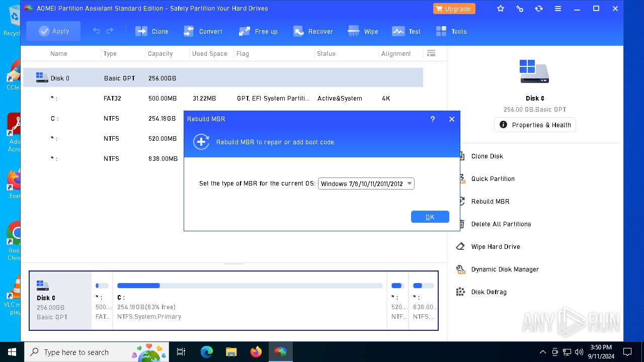This screenshot has width=644, height=362.
Task: Click the refresh icon in title bar
Action: click(x=539, y=9)
